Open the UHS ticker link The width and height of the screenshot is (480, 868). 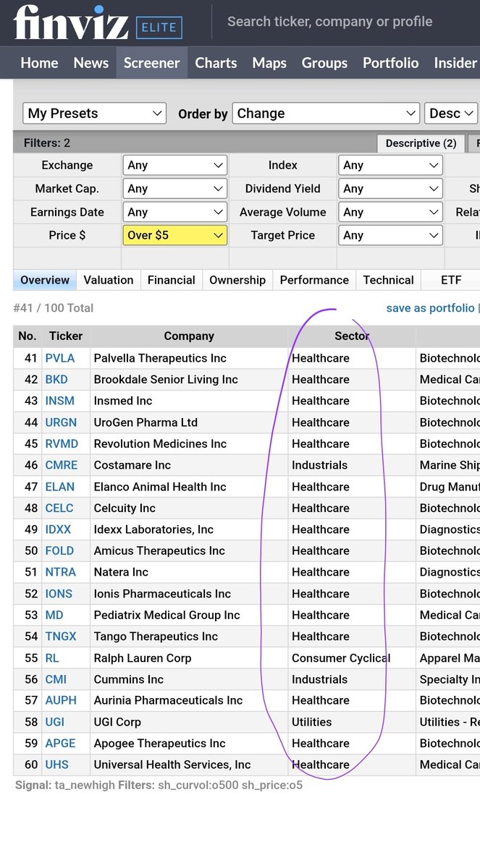[x=56, y=765]
